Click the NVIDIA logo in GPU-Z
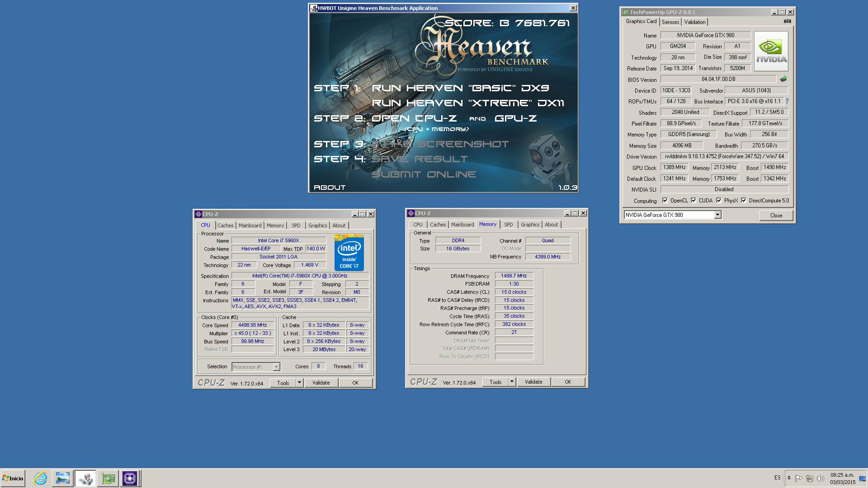 tap(771, 51)
